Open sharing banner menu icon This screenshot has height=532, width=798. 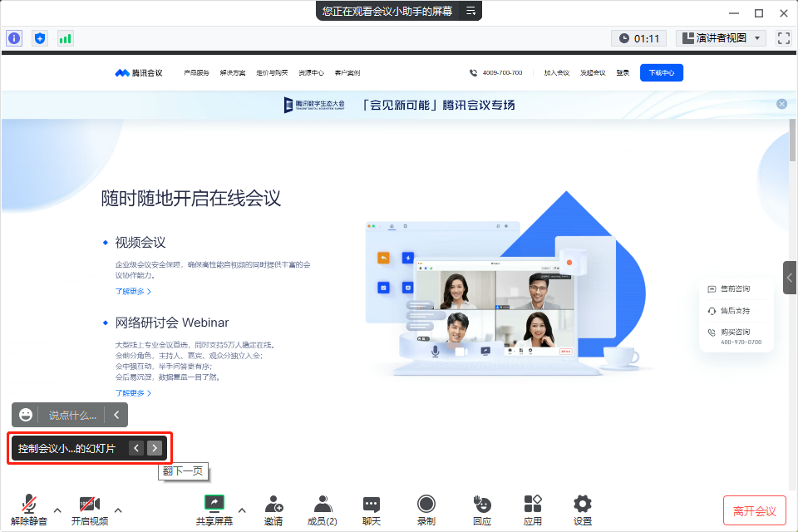pyautogui.click(x=470, y=11)
